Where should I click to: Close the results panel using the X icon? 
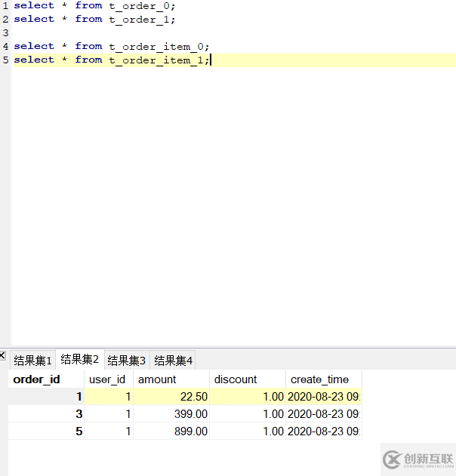3,355
